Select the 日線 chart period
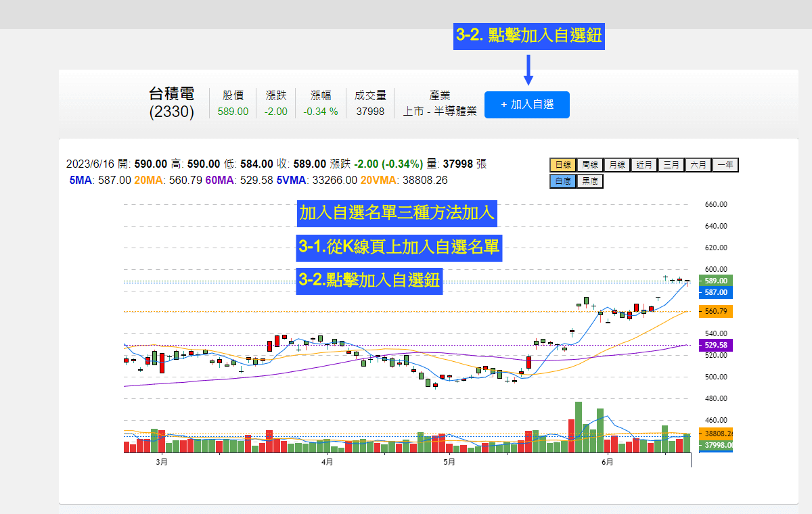 point(562,164)
